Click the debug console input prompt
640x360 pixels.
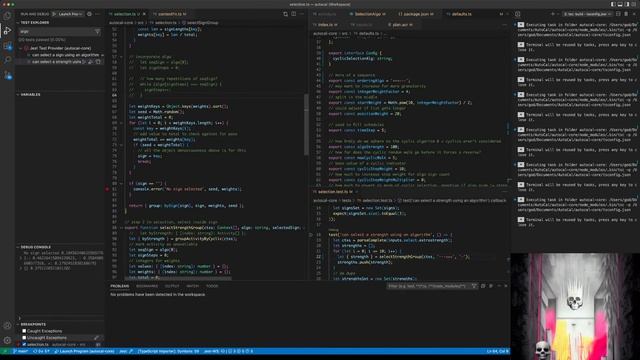(x=60, y=318)
